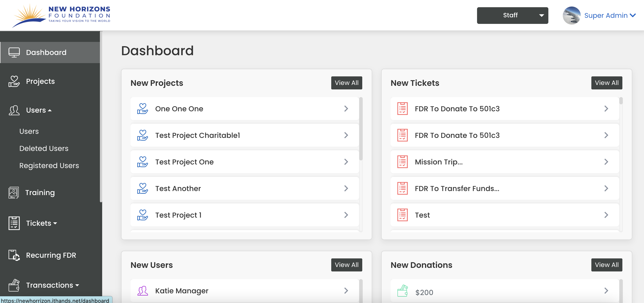Viewport: 644px width, 303px height.
Task: Go to Registered Users submenu item
Action: 49,165
